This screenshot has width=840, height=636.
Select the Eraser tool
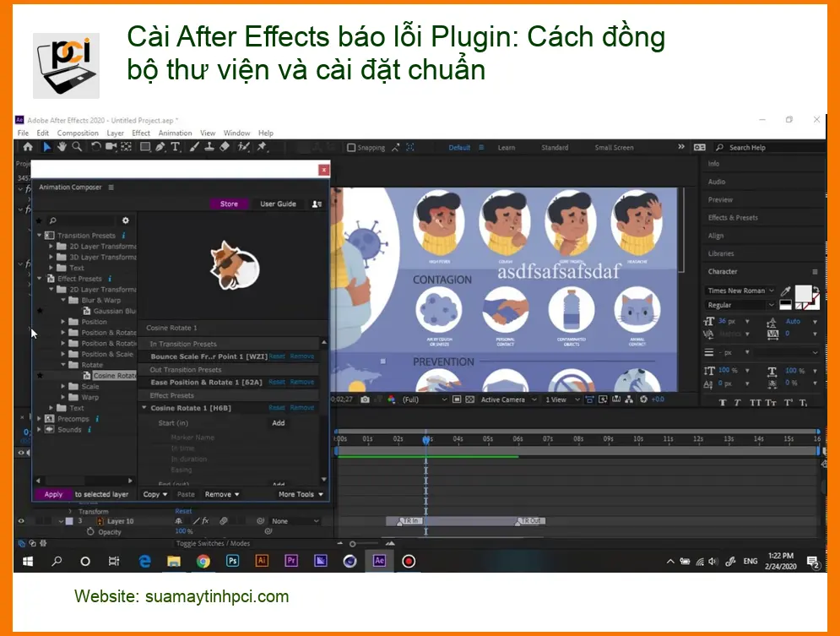[225, 147]
